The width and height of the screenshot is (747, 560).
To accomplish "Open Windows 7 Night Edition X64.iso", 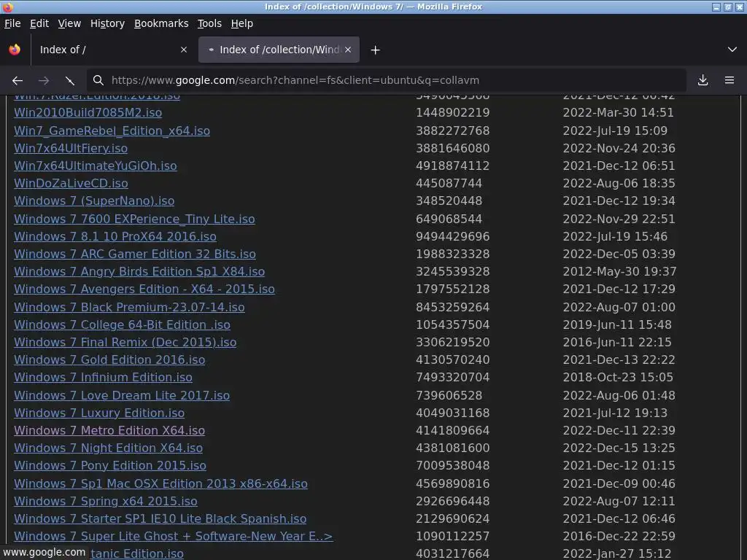I will coord(109,448).
